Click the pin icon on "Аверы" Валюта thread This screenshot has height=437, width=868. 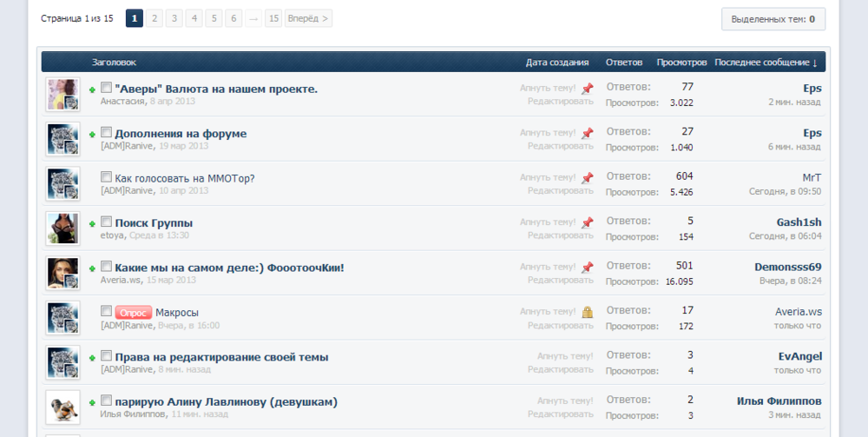point(588,88)
